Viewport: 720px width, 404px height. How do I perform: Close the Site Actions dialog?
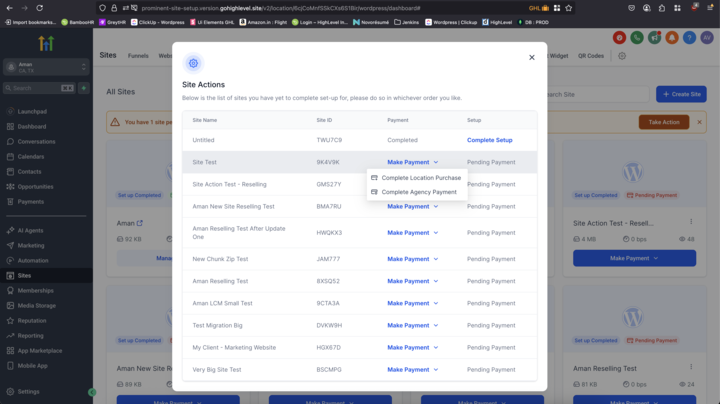tap(532, 57)
